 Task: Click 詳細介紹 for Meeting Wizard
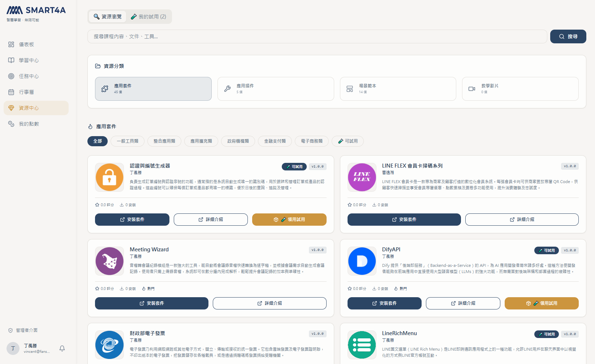[x=270, y=303]
